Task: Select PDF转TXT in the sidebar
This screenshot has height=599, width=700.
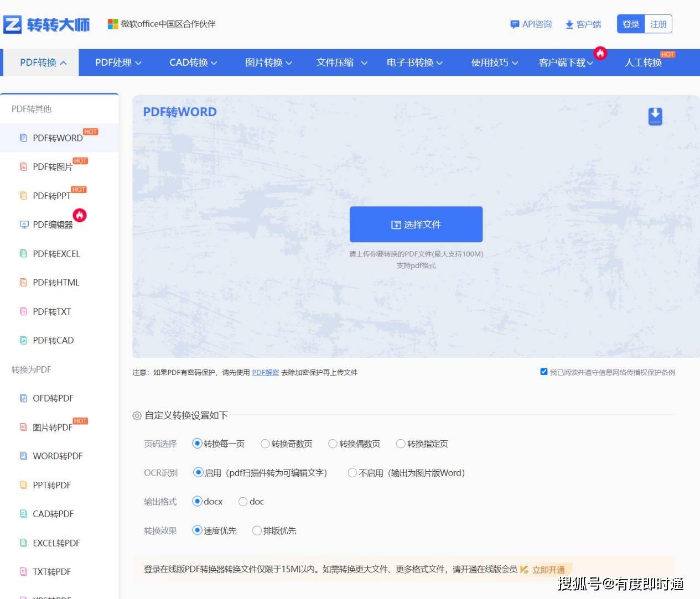Action: pos(51,311)
